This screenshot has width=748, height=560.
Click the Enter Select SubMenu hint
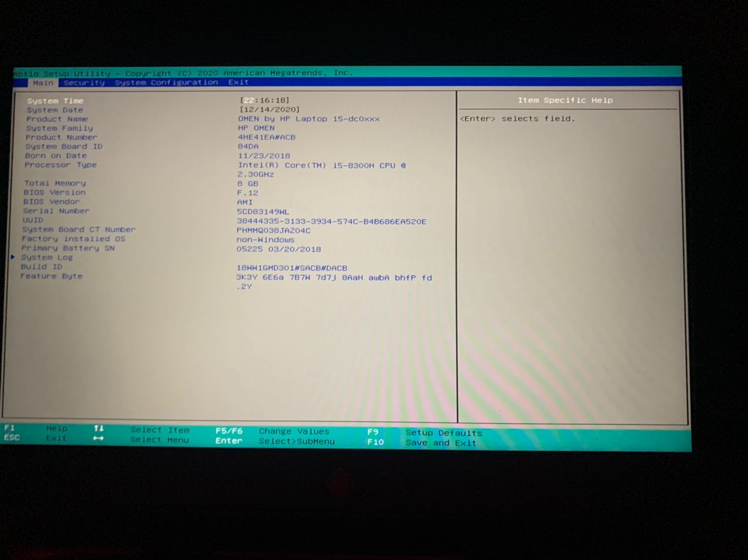click(275, 441)
